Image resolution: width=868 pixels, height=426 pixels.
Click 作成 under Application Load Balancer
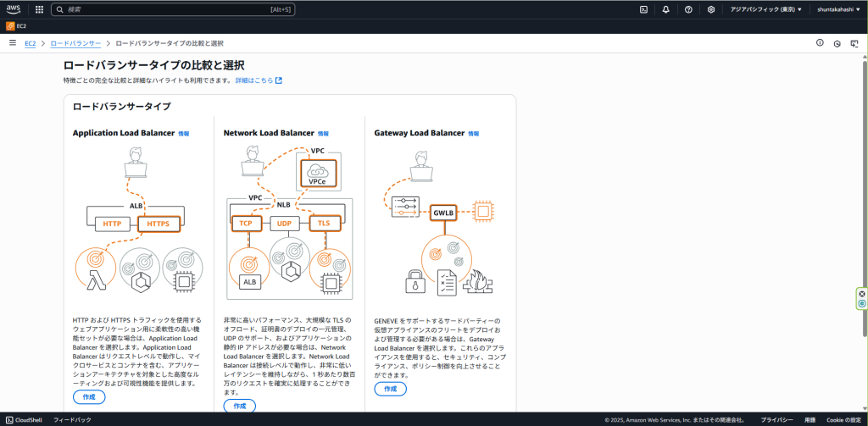pyautogui.click(x=89, y=396)
